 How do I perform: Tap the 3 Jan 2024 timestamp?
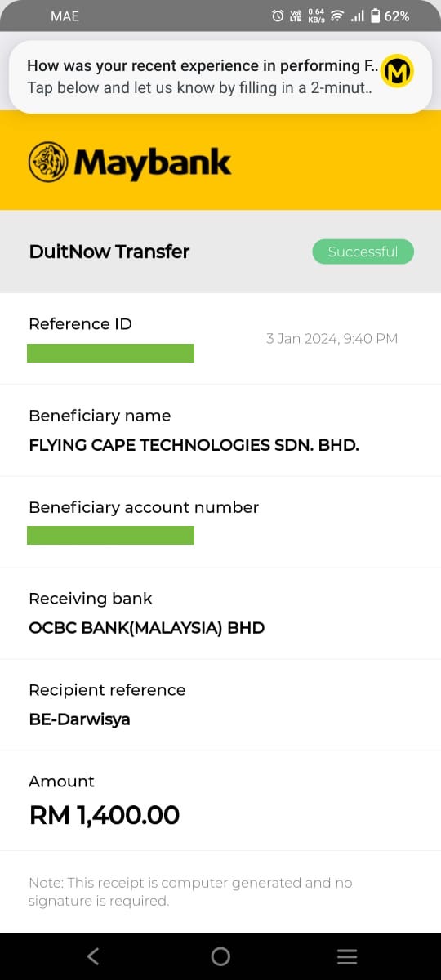click(332, 338)
